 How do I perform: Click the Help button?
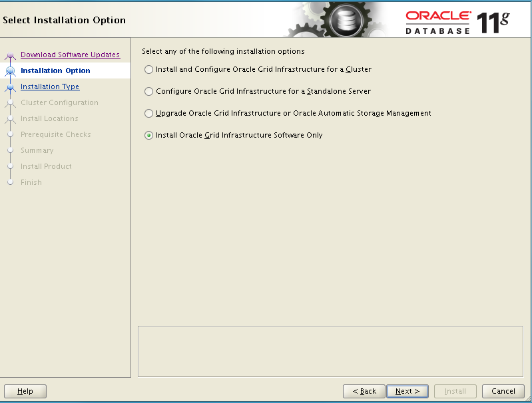(25, 391)
